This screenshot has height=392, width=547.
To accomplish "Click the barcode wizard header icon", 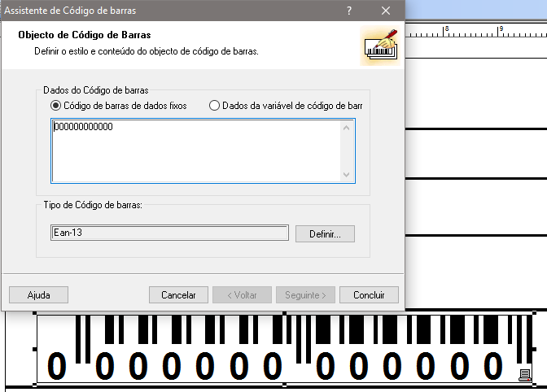I will [380, 46].
